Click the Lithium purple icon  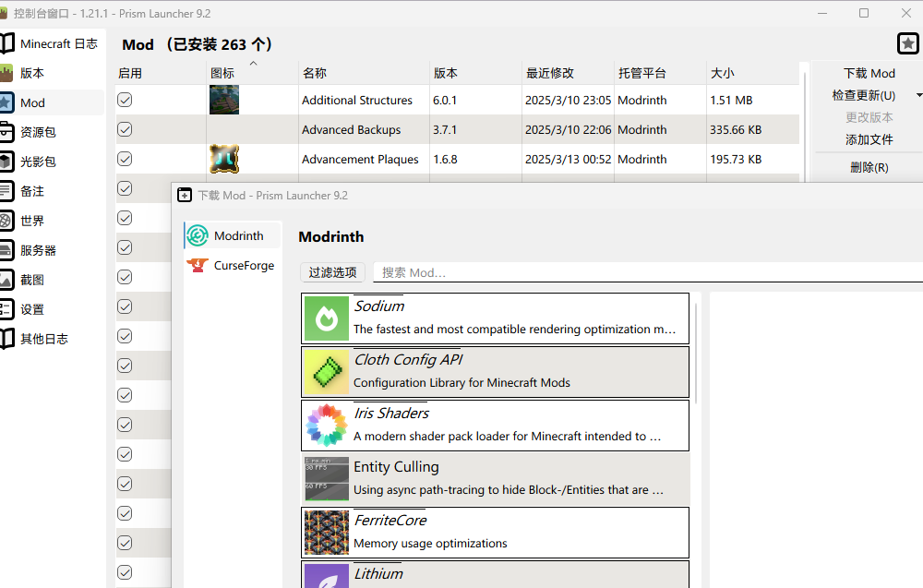327,576
